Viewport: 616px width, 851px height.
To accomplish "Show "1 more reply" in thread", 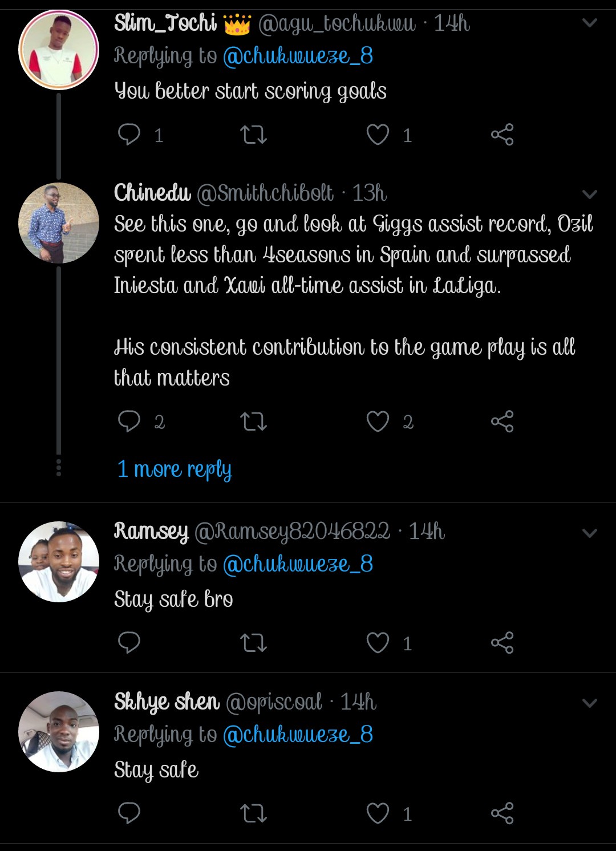I will tap(175, 469).
